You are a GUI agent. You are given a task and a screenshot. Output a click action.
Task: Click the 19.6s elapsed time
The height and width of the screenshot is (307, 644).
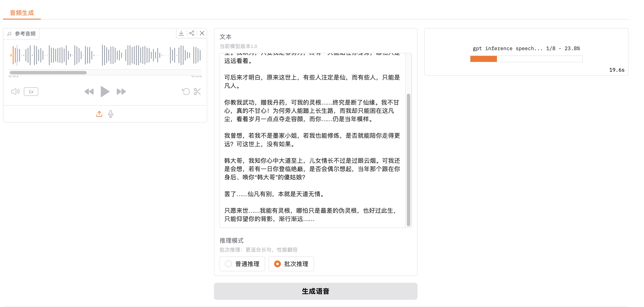(617, 70)
